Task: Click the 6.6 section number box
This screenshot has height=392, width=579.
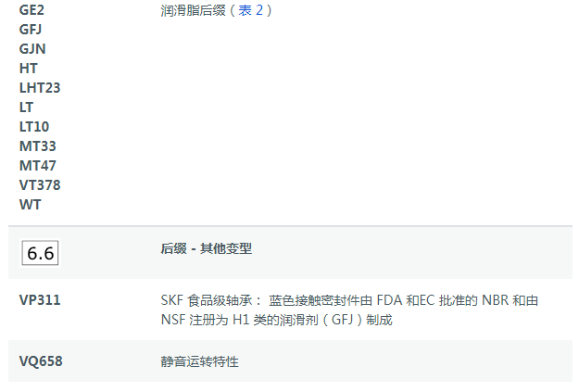Action: pyautogui.click(x=40, y=253)
